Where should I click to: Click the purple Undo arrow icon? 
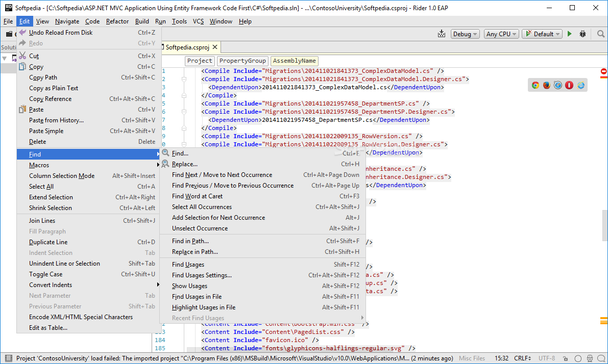pyautogui.click(x=22, y=33)
